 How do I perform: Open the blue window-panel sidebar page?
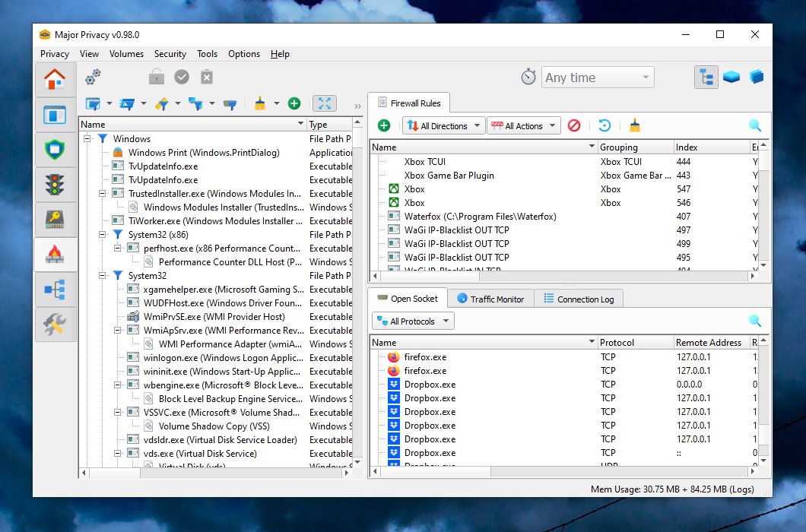tap(55, 115)
